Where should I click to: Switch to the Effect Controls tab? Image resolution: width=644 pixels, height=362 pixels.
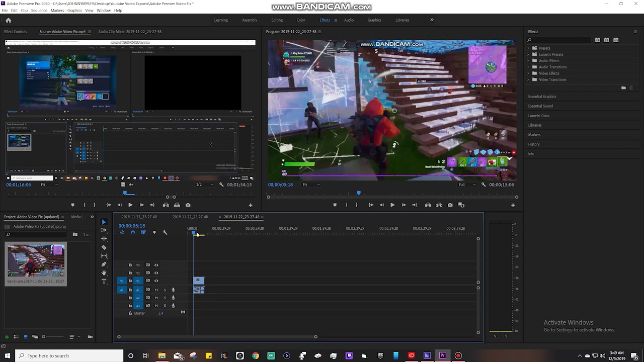pos(16,32)
